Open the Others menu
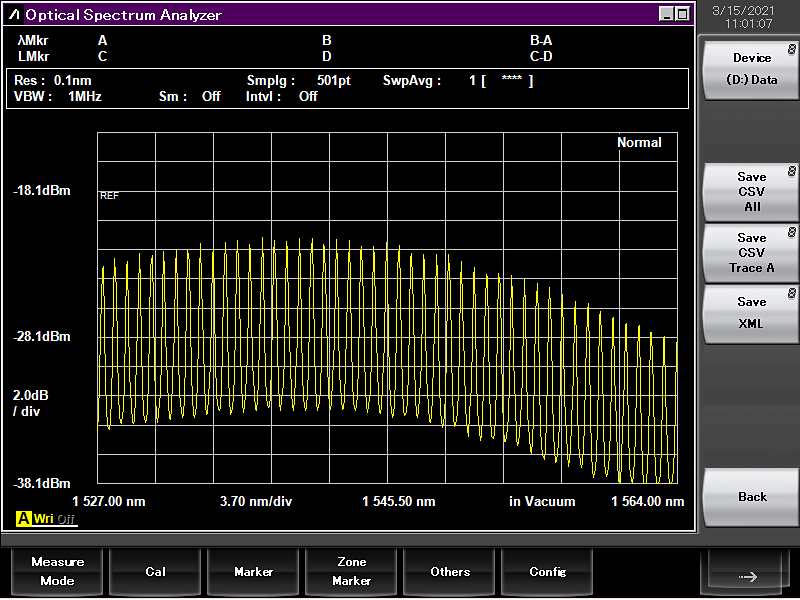 coord(449,571)
